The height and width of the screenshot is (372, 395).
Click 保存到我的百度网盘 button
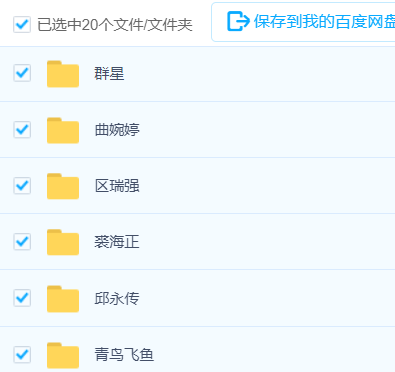303,22
